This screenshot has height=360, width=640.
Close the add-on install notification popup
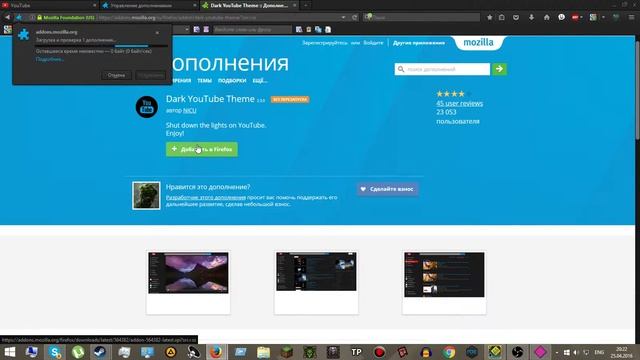tap(157, 32)
